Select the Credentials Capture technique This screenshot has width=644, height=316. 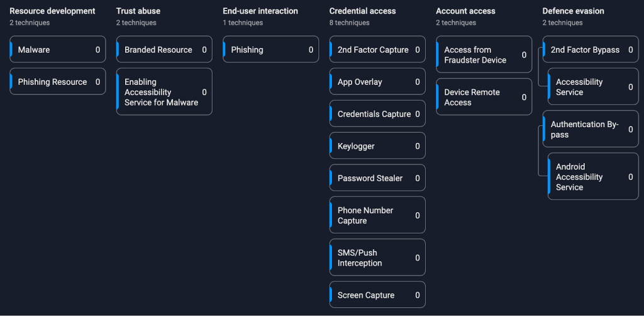click(x=377, y=114)
